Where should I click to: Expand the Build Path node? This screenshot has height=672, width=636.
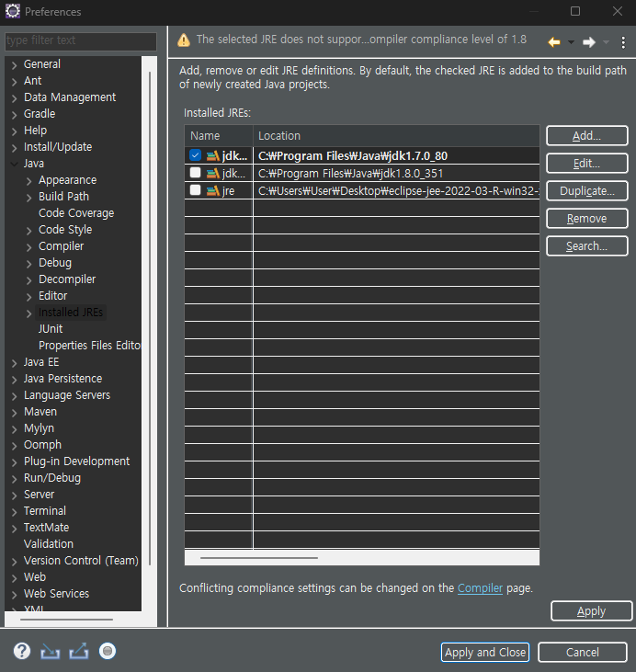pyautogui.click(x=28, y=198)
